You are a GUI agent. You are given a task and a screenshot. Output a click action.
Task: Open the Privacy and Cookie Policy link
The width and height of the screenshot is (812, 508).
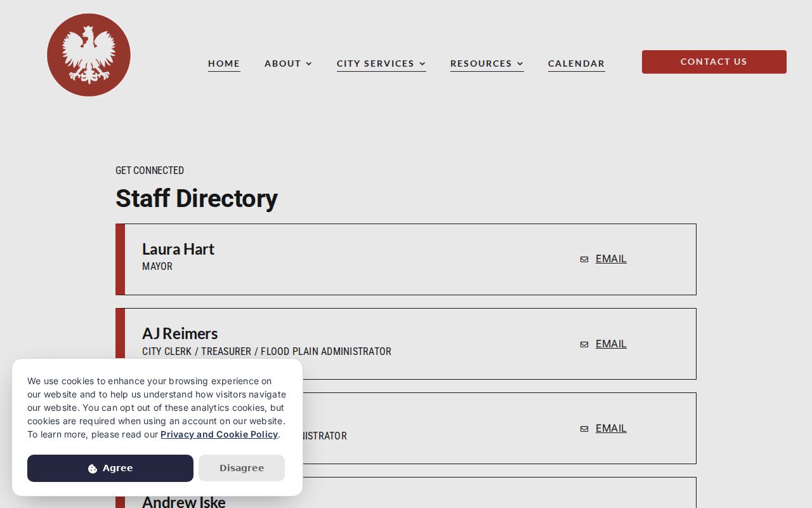(219, 434)
